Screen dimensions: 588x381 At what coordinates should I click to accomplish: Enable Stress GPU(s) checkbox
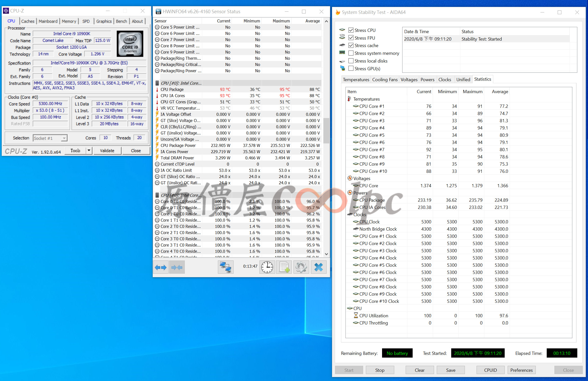tap(351, 68)
